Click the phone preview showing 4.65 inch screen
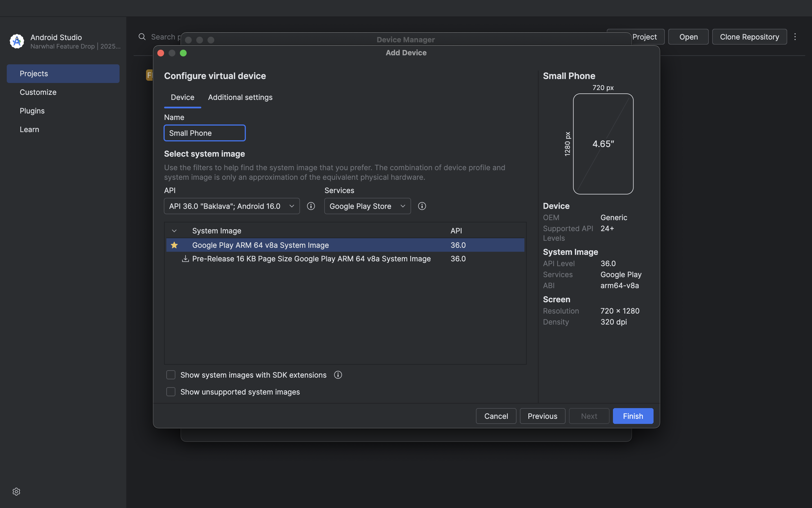This screenshot has width=812, height=508. 603,144
